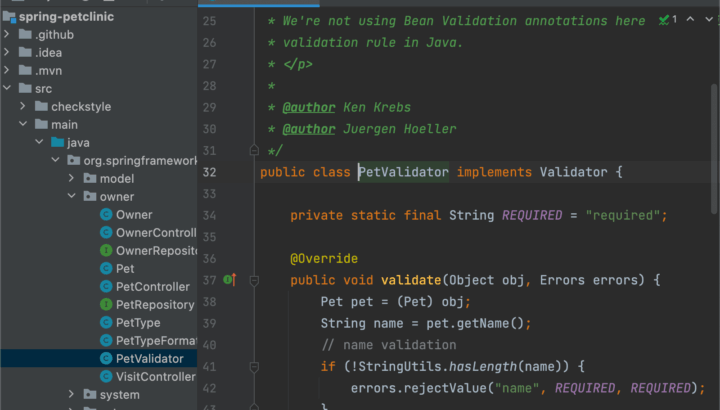
Task: Open the PetRepository interface
Action: point(155,304)
